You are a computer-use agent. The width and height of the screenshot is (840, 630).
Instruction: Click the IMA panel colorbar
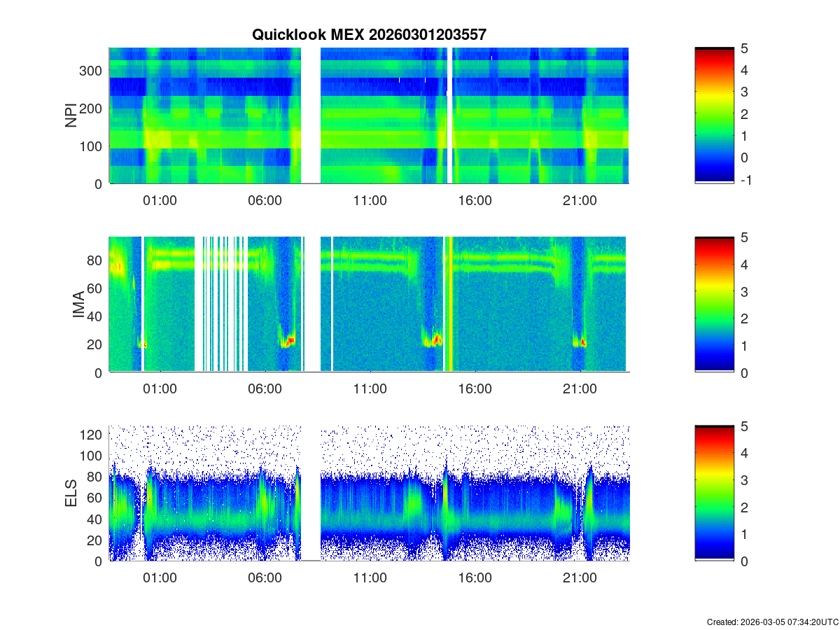(x=714, y=304)
